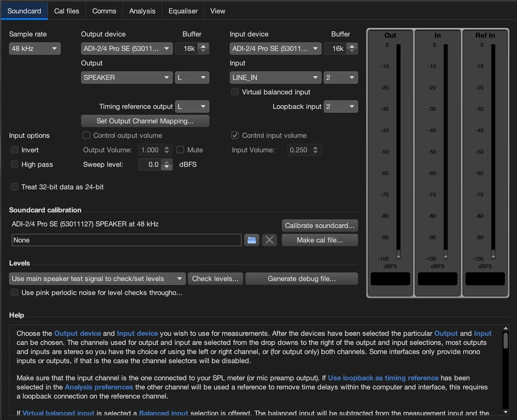517x420 pixels.
Task: Open the Sample rate dropdown
Action: (x=35, y=49)
